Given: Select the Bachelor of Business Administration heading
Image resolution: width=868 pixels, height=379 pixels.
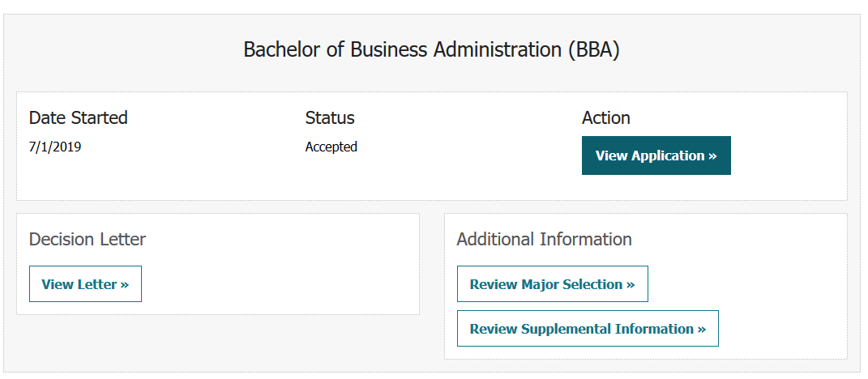Looking at the screenshot, I should (431, 49).
